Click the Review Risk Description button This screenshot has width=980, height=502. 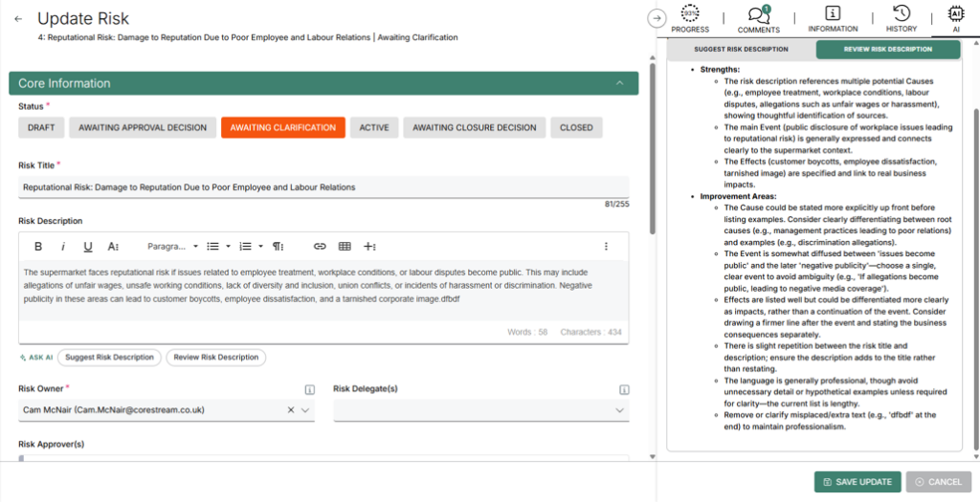click(215, 358)
